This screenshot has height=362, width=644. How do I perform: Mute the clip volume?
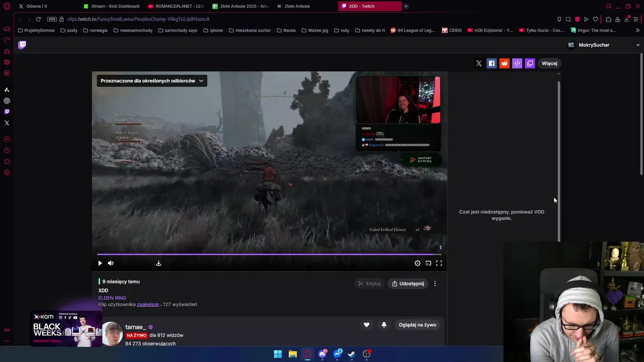[x=111, y=263]
